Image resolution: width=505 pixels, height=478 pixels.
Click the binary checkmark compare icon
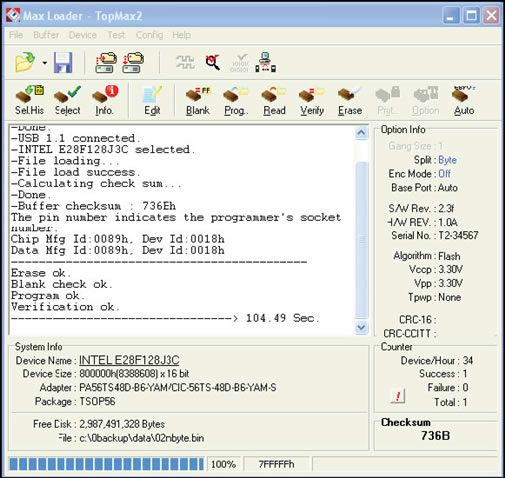pos(240,63)
